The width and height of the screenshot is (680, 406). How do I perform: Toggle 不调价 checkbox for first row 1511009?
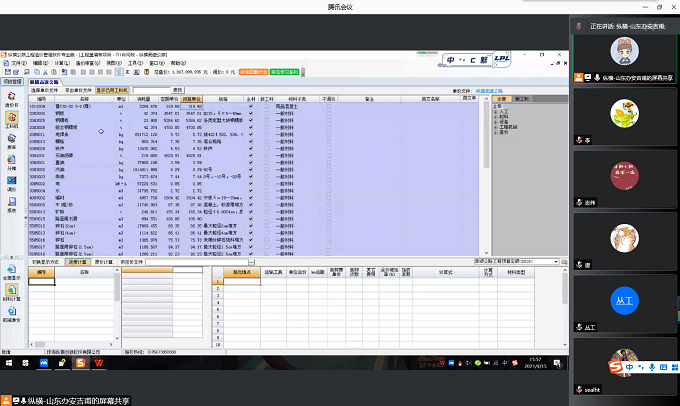coord(328,106)
